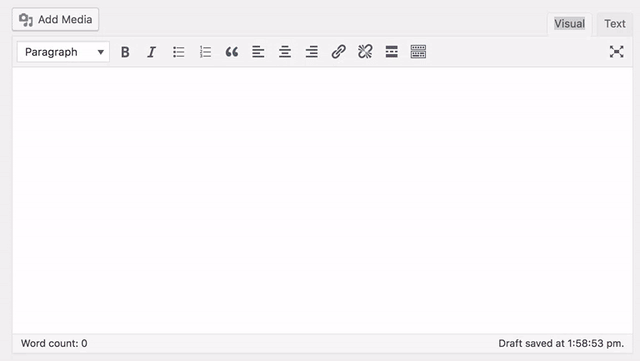
Task: Click the Add Media button
Action: (56, 19)
